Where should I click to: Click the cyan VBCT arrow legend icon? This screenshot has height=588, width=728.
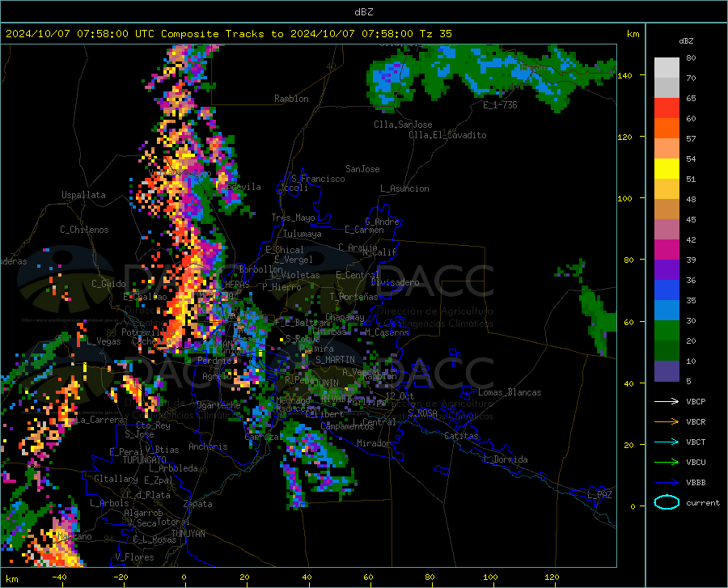(667, 442)
